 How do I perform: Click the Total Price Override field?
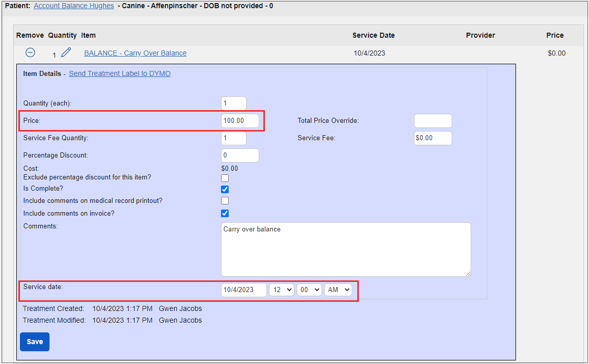(433, 121)
